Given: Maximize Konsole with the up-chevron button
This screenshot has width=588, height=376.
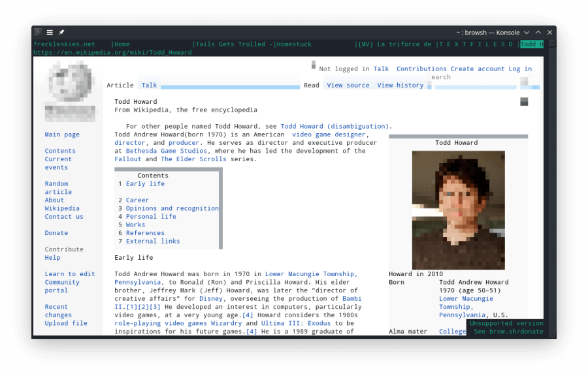Looking at the screenshot, I should click(538, 33).
